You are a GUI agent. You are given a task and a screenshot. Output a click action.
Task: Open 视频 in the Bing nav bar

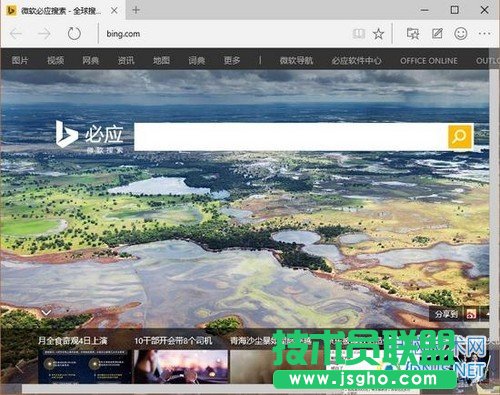tap(55, 60)
